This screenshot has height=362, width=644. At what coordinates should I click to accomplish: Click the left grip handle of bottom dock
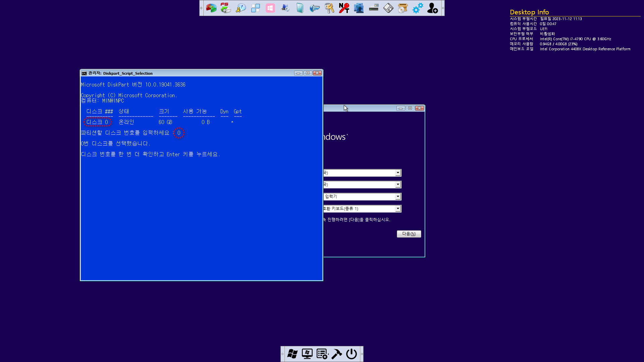pos(282,354)
